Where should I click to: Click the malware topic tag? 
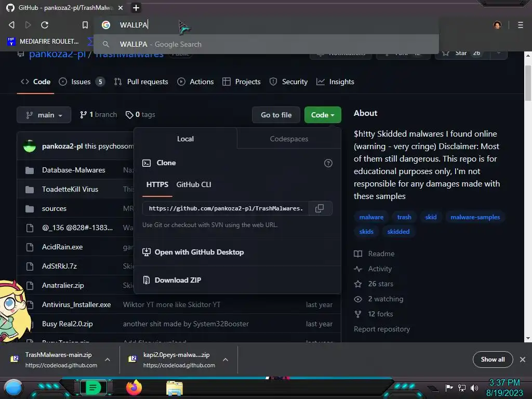tap(371, 217)
